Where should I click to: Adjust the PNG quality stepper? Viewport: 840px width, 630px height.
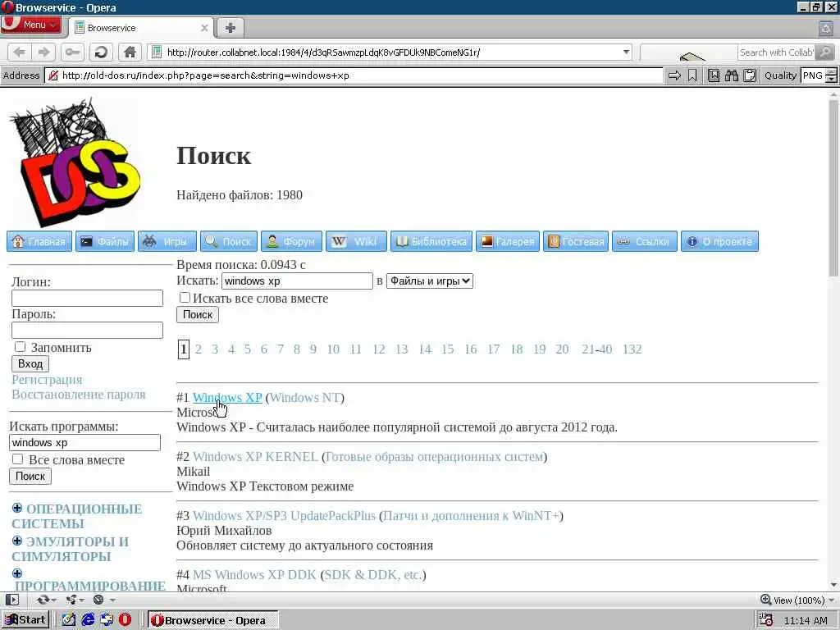(x=831, y=75)
